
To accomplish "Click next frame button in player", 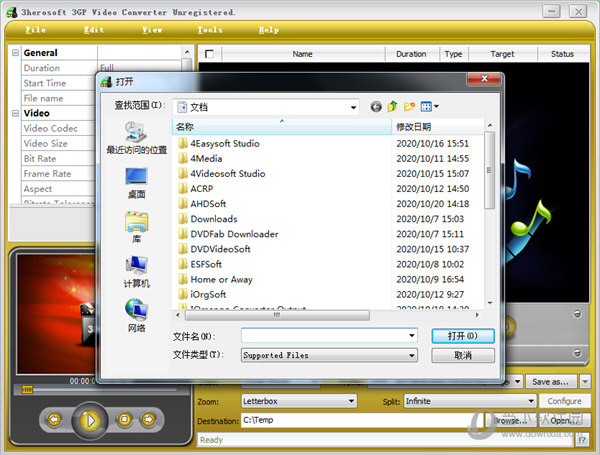I will [x=148, y=420].
